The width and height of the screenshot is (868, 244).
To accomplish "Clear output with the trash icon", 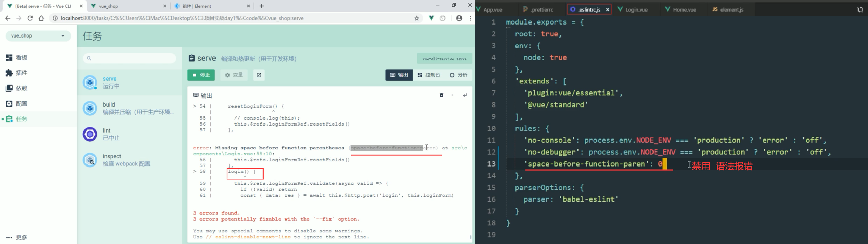I will click(x=442, y=95).
